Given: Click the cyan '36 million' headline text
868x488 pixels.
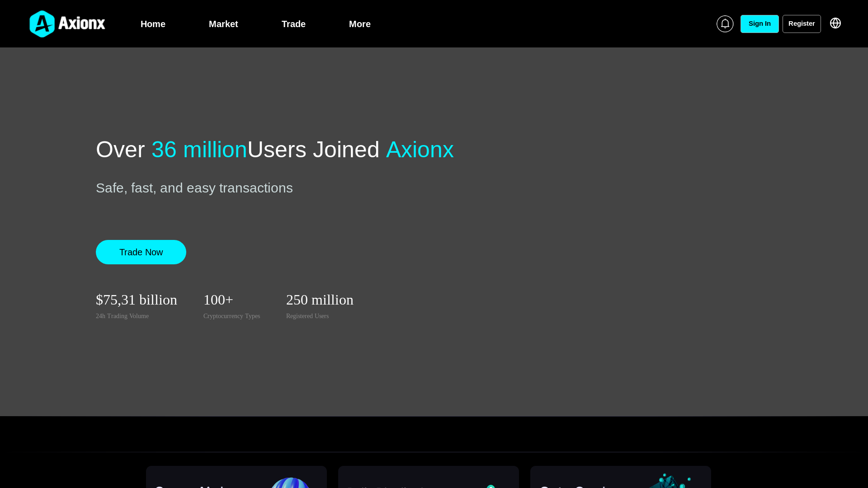Looking at the screenshot, I should click(199, 150).
